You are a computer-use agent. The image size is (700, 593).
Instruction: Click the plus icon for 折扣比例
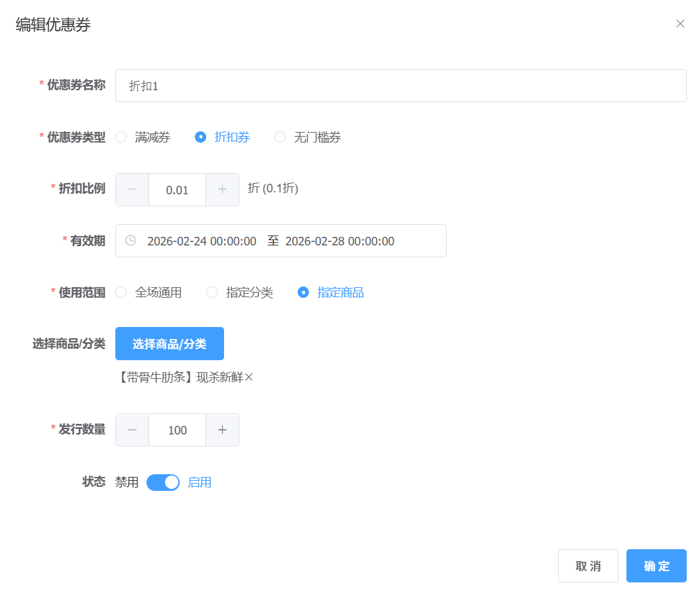pyautogui.click(x=222, y=190)
